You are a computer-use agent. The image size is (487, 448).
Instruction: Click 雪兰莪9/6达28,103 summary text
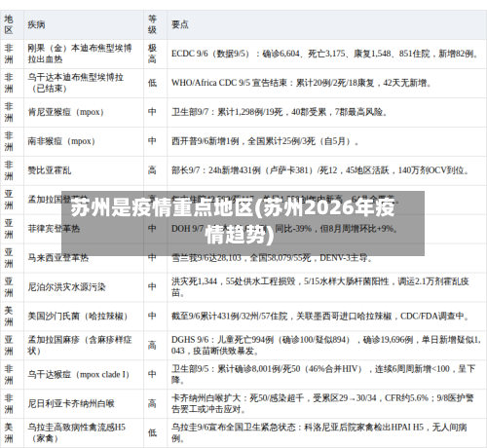coord(272,258)
